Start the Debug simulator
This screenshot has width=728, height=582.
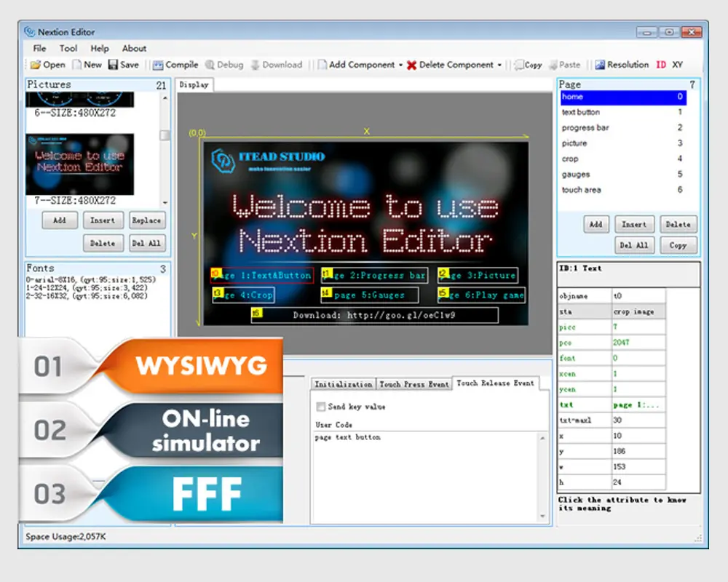[x=223, y=64]
